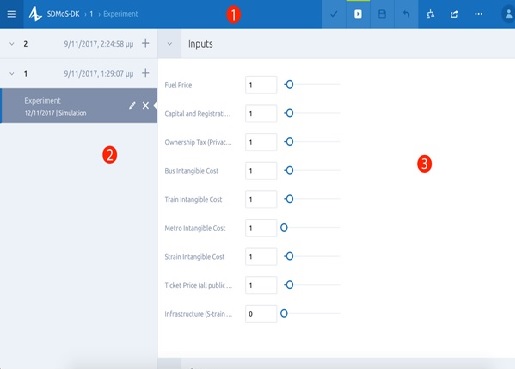The width and height of the screenshot is (515, 369).
Task: Add experiment to model version 1
Action: 146,73
